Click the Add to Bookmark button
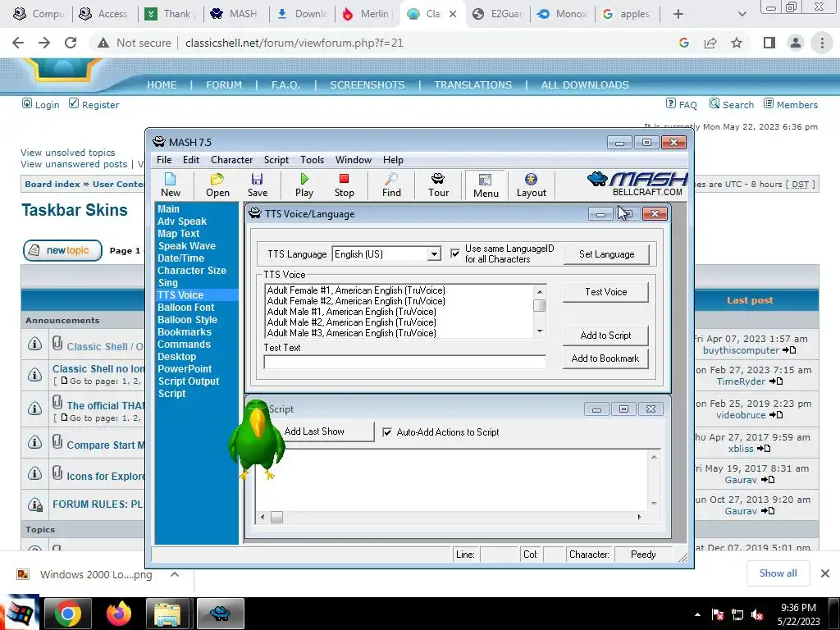The width and height of the screenshot is (840, 630). point(605,358)
